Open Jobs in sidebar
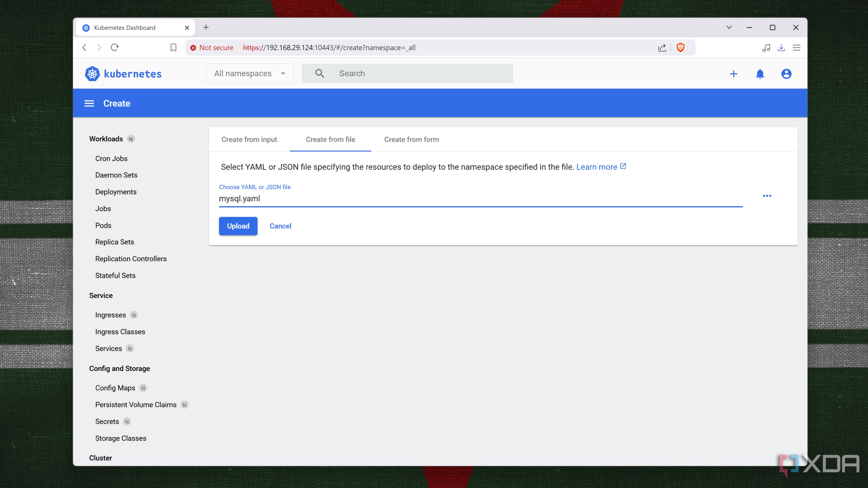This screenshot has width=868, height=488. coord(103,209)
